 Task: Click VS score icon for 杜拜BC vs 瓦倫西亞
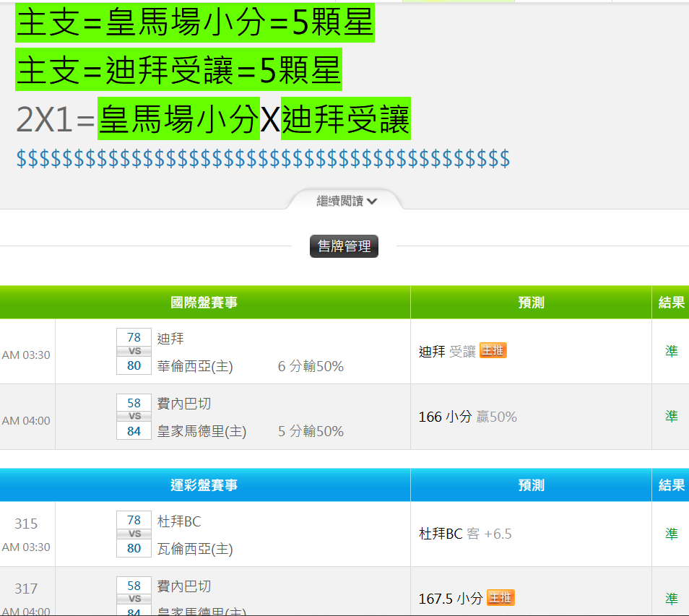pos(134,534)
